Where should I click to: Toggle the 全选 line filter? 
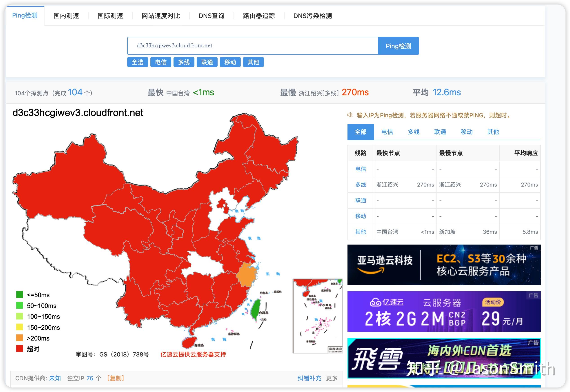(138, 62)
